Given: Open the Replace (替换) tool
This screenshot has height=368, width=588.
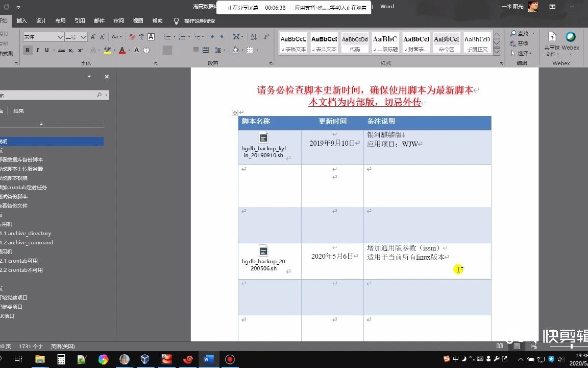Looking at the screenshot, I should tap(522, 43).
